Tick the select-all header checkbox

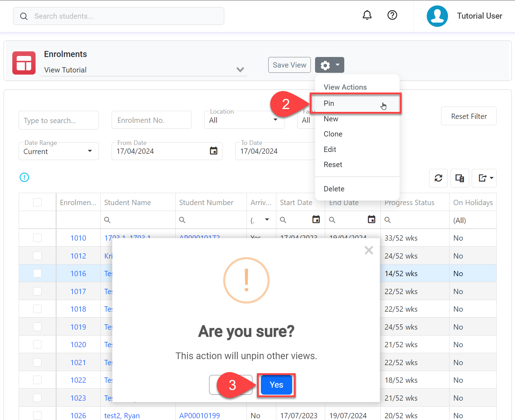click(37, 202)
